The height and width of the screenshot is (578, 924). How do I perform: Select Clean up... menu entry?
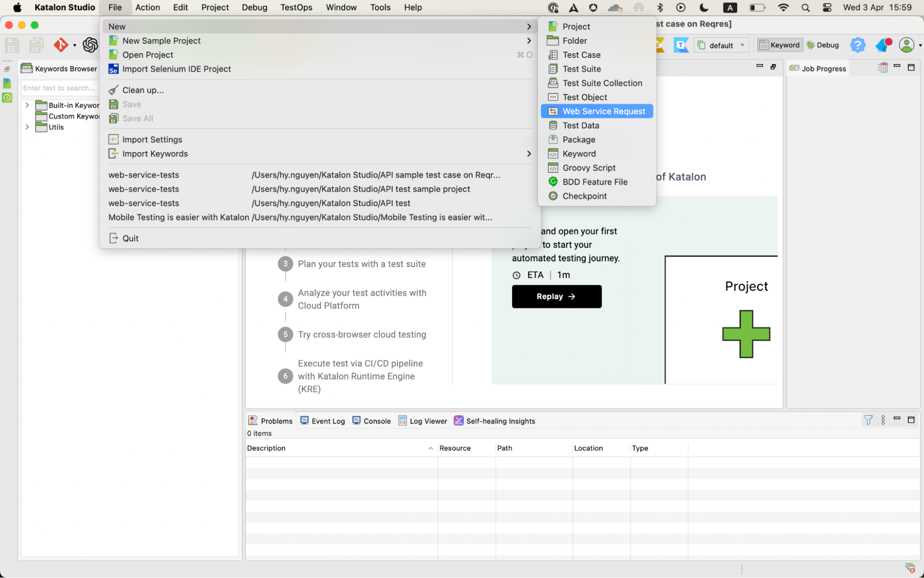[x=320, y=90]
